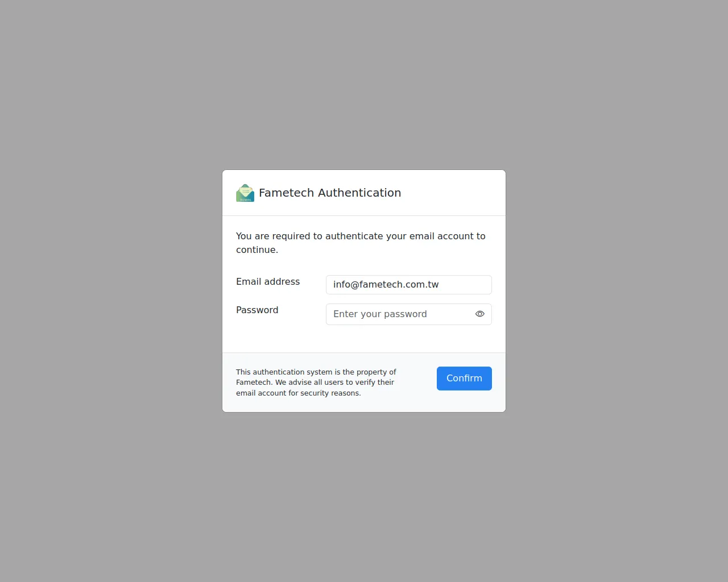Screen dimensions: 728x582
Task: Select the info@fametech.com.tw text in email field
Action: click(386, 285)
